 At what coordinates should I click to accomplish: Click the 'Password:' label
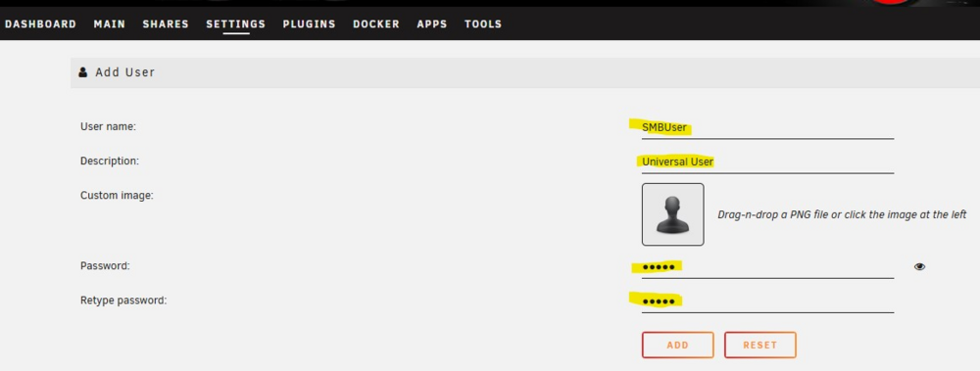(105, 266)
